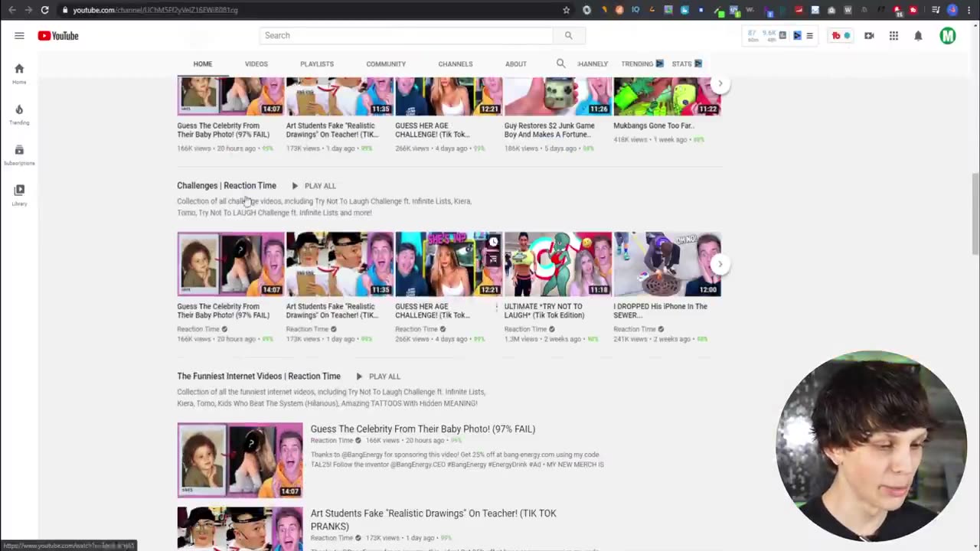Screen dimensions: 980x551
Task: Open I DROPPED His iPhone In The SEWER title
Action: [660, 311]
